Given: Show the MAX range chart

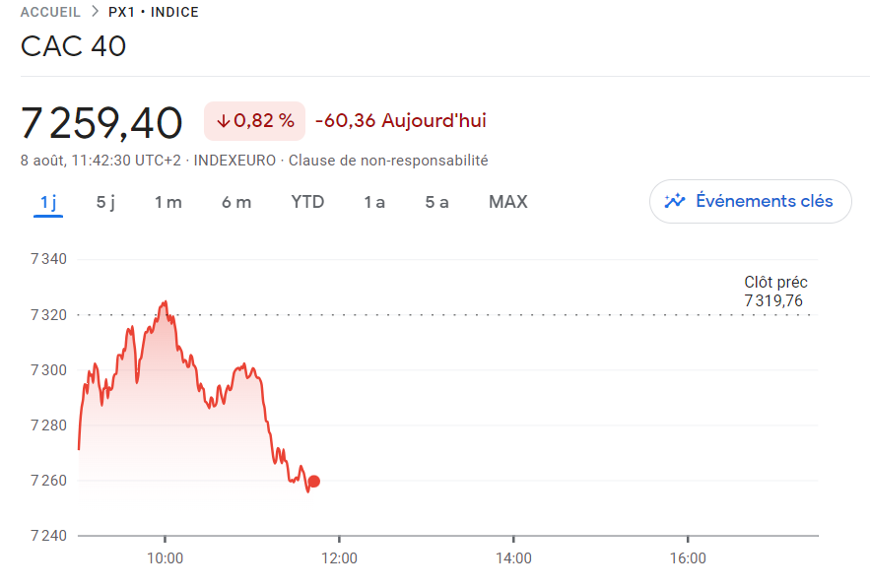Looking at the screenshot, I should pyautogui.click(x=507, y=202).
